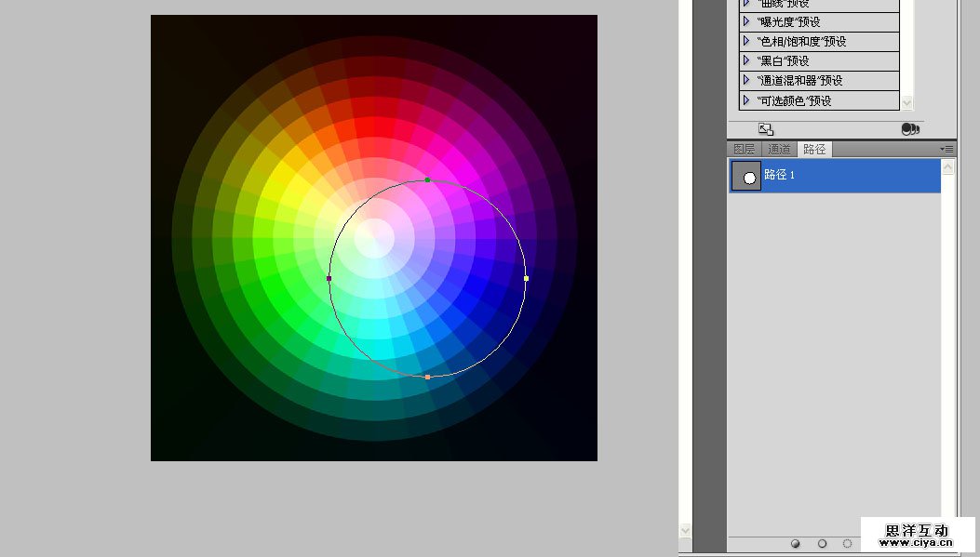Click the left anchor point of circular path
Viewport: 980px width, 557px height.
(329, 278)
